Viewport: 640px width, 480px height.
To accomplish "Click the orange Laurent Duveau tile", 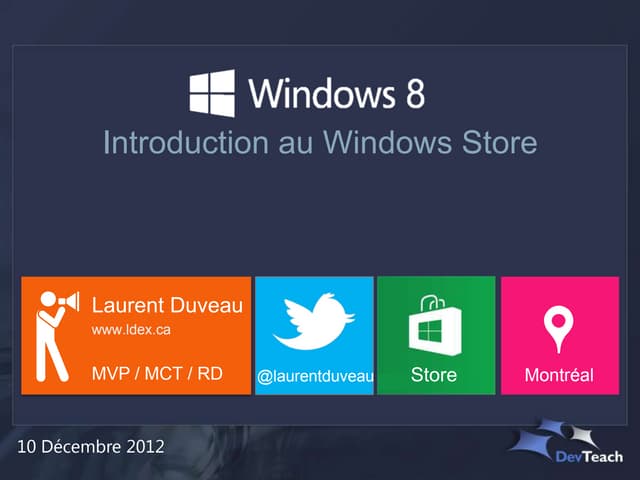I will click(136, 336).
